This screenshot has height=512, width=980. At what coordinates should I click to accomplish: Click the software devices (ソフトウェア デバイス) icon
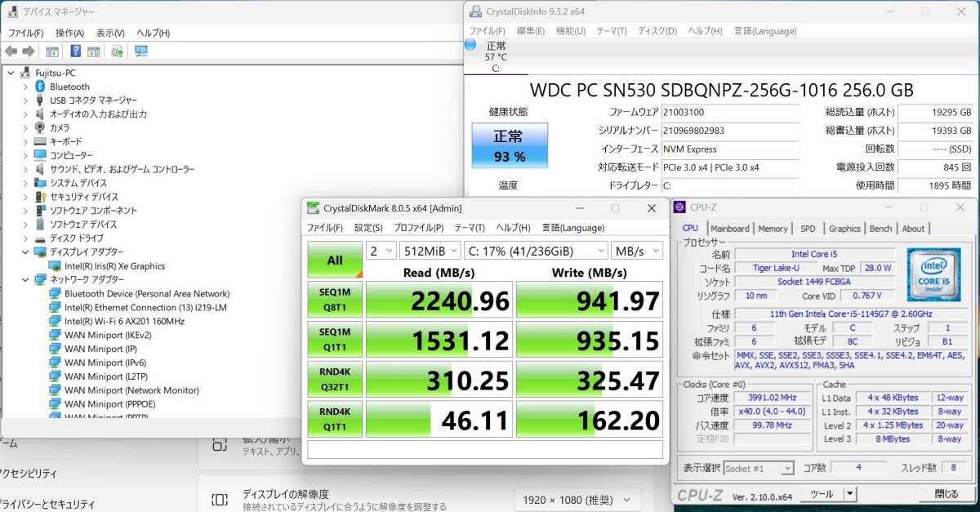[x=39, y=225]
